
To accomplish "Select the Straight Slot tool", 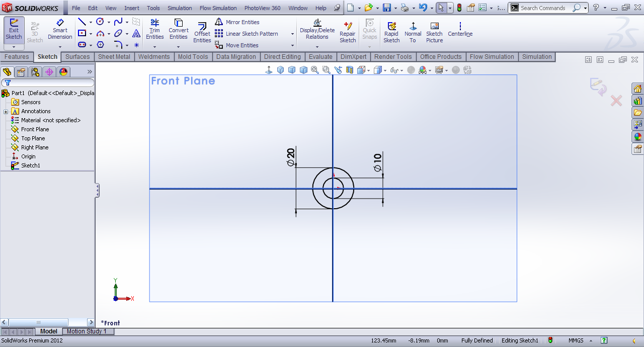I will click(82, 45).
